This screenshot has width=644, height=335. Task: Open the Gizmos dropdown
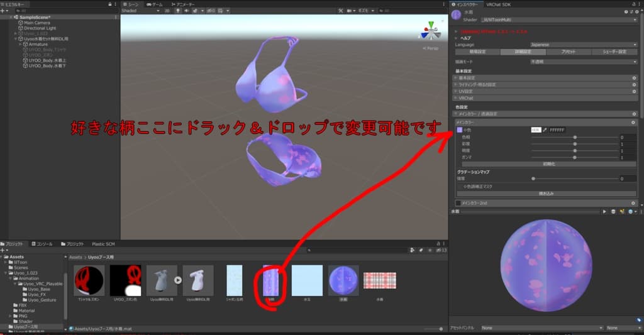[367, 11]
